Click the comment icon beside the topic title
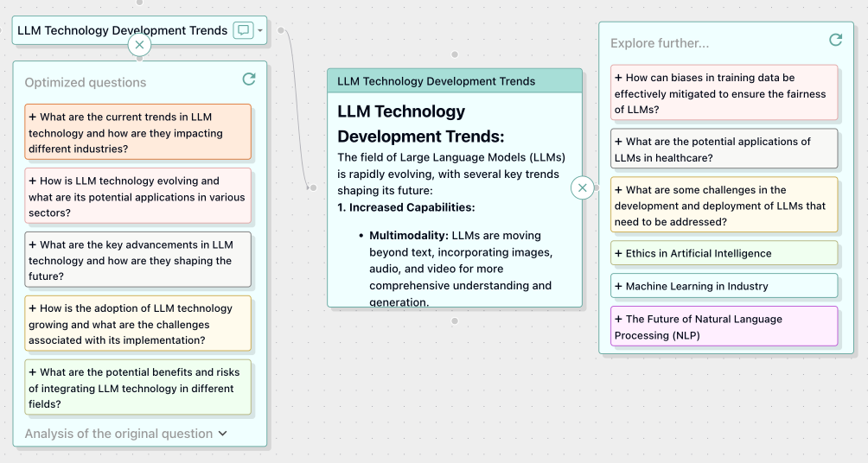868x463 pixels. click(x=243, y=30)
